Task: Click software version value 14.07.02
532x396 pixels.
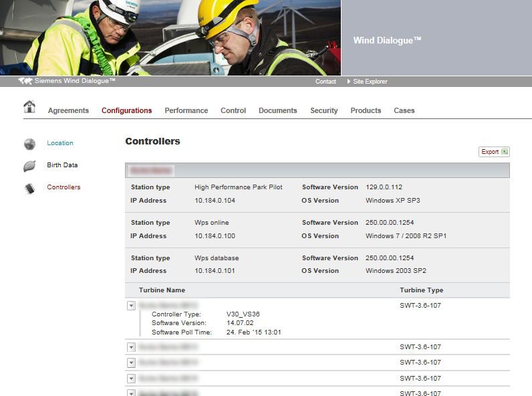Action: [x=240, y=323]
